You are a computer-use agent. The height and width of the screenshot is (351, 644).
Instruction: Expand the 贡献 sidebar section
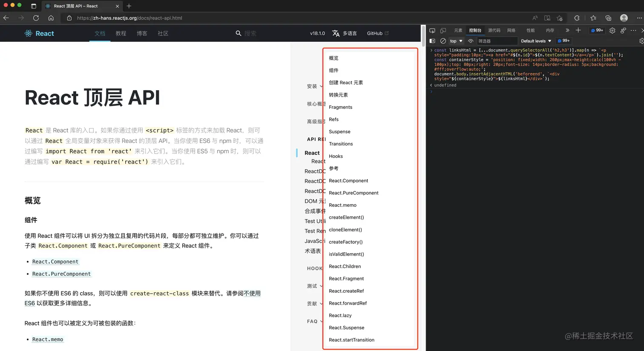tap(315, 304)
